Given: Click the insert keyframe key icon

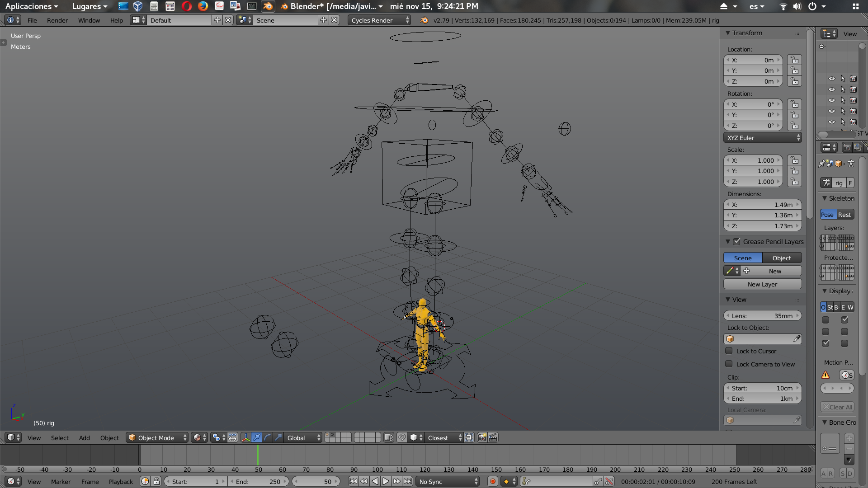Looking at the screenshot, I should click(598, 482).
